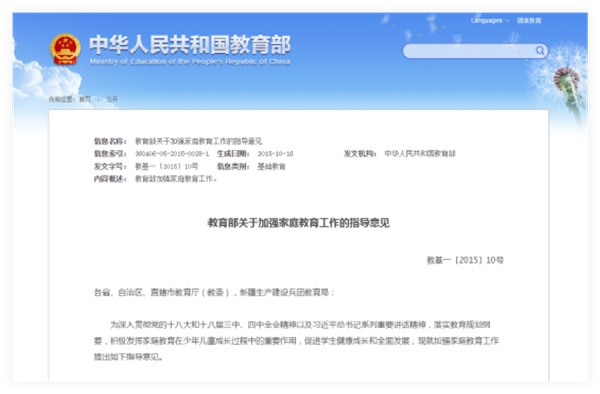Open 公开 breadcrumb link
The height and width of the screenshot is (394, 600).
[112, 99]
